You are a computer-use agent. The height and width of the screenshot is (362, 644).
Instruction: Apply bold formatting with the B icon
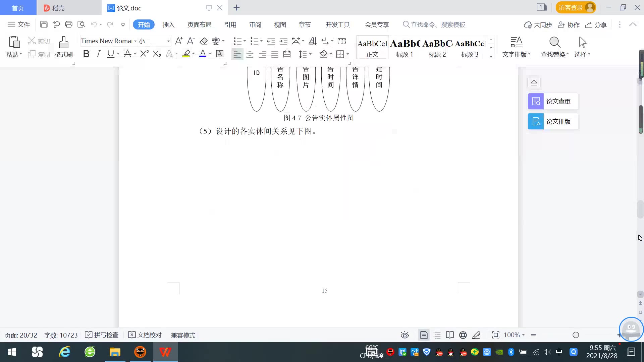click(86, 54)
